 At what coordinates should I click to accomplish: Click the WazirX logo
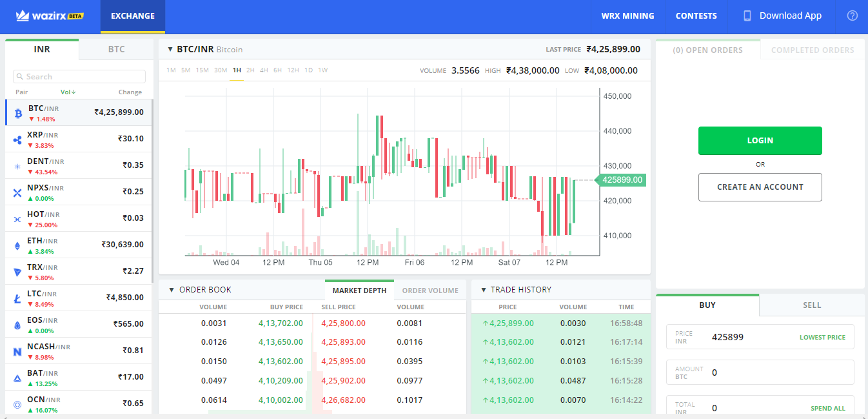pyautogui.click(x=50, y=15)
